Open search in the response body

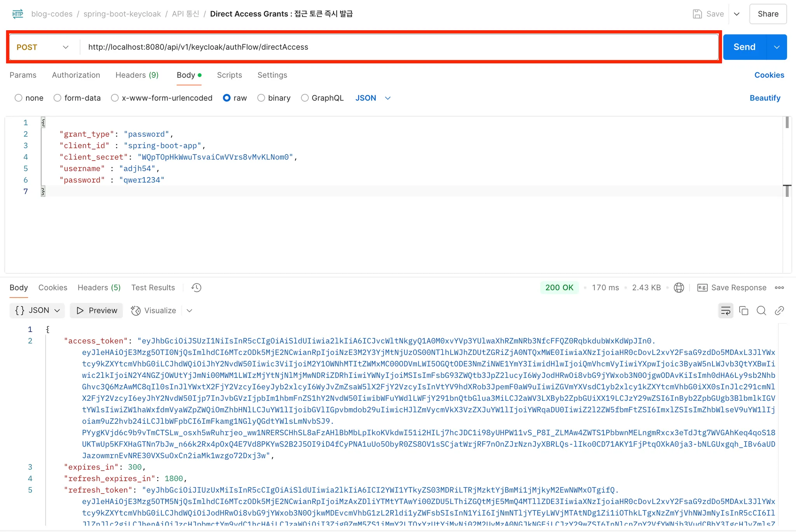pos(761,311)
